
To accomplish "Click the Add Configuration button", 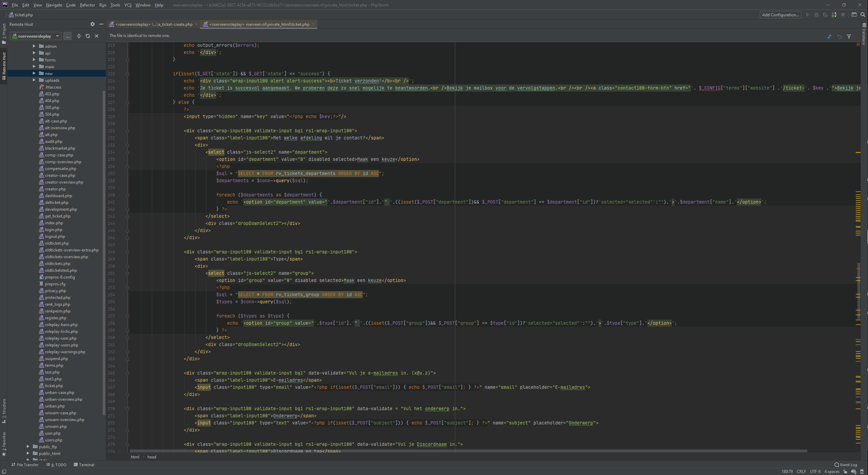I will click(781, 15).
